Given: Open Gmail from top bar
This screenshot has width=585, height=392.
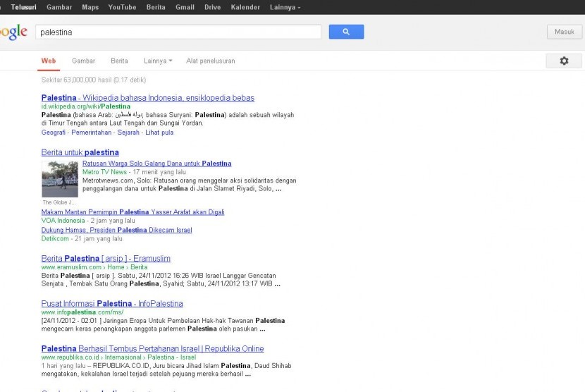Looking at the screenshot, I should coord(185,7).
